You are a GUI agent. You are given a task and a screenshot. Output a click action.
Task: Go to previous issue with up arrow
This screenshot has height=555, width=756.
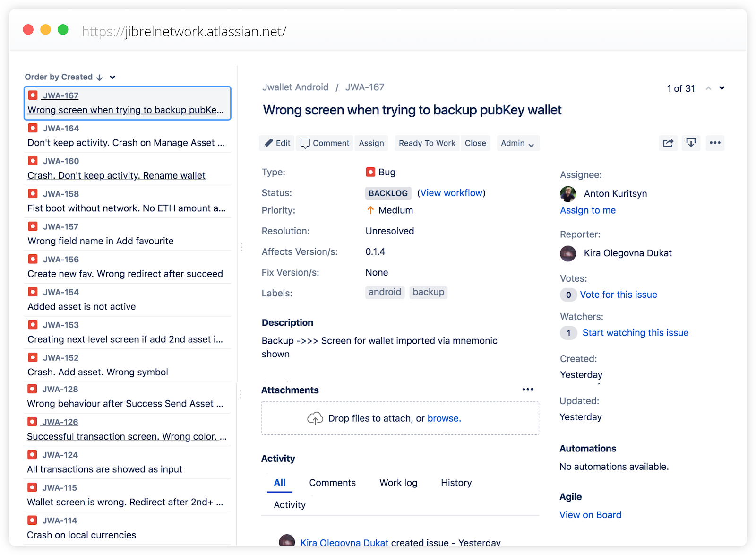pos(708,88)
